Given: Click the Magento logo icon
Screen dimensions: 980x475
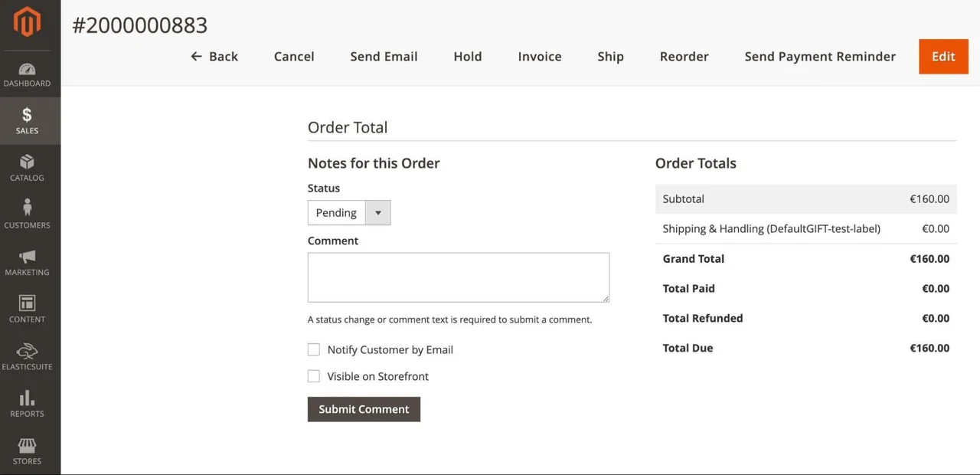Looking at the screenshot, I should coord(28,22).
